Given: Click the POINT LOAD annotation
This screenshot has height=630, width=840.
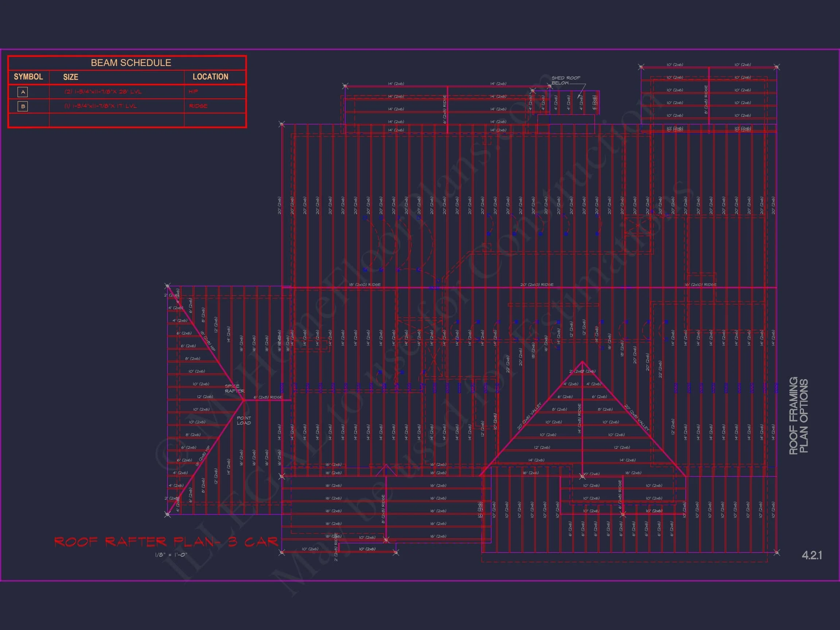Looking at the screenshot, I should [244, 420].
